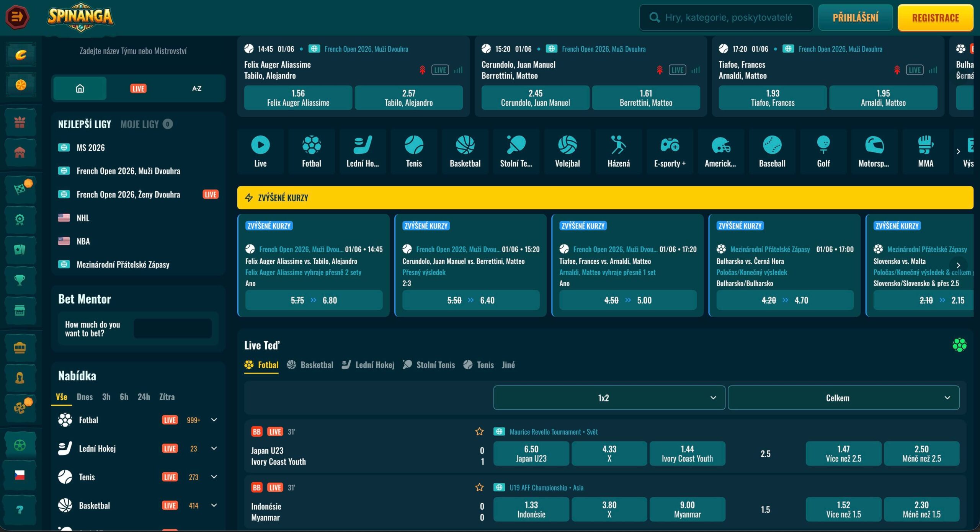Select the Basketbal sport category icon
The image size is (980, 532).
pyautogui.click(x=465, y=152)
